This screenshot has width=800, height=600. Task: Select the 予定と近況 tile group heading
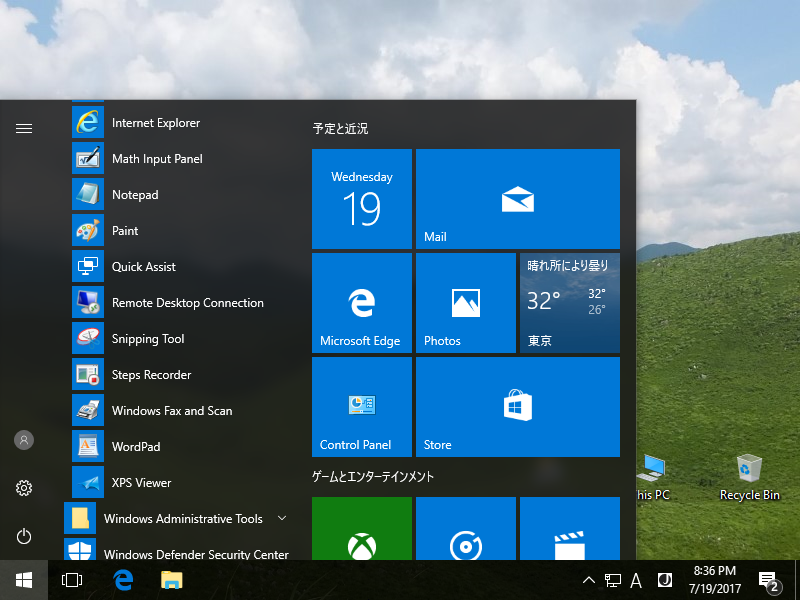pos(340,129)
